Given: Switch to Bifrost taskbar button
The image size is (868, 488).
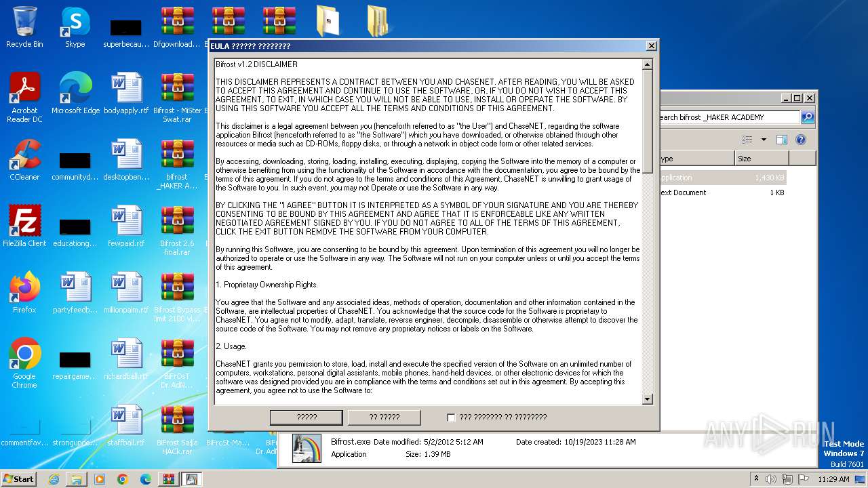Looking at the screenshot, I should tap(192, 479).
